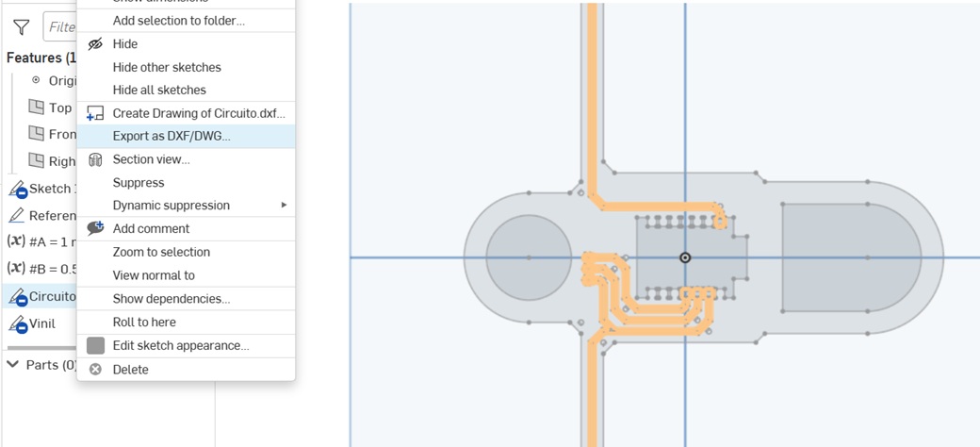Click the Vinil sketch icon

(17, 323)
